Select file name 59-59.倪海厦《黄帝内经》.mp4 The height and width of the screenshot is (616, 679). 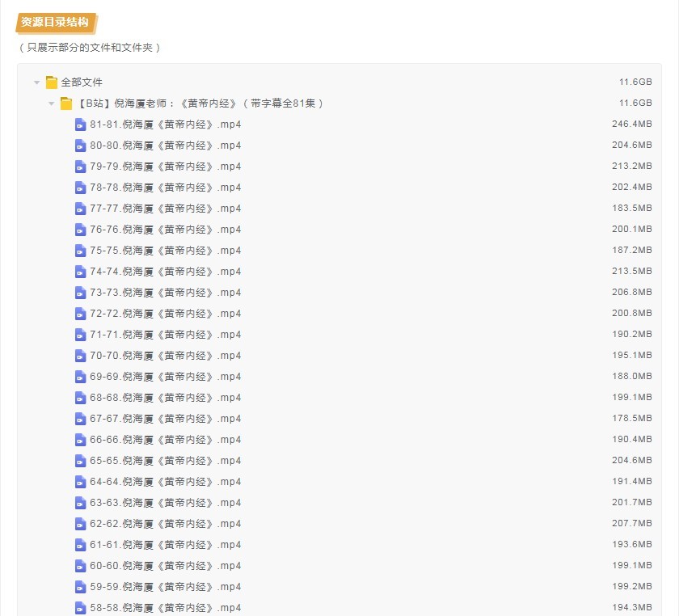(x=166, y=587)
